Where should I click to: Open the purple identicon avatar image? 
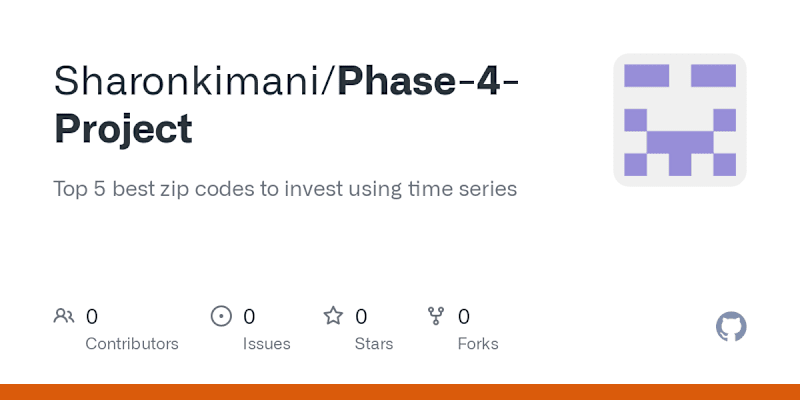(680, 120)
